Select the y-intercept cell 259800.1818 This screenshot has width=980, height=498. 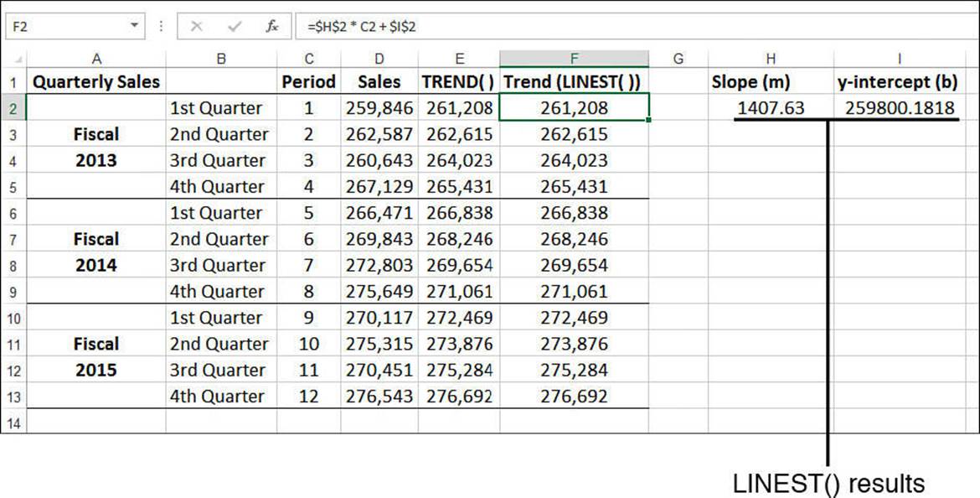tap(900, 108)
